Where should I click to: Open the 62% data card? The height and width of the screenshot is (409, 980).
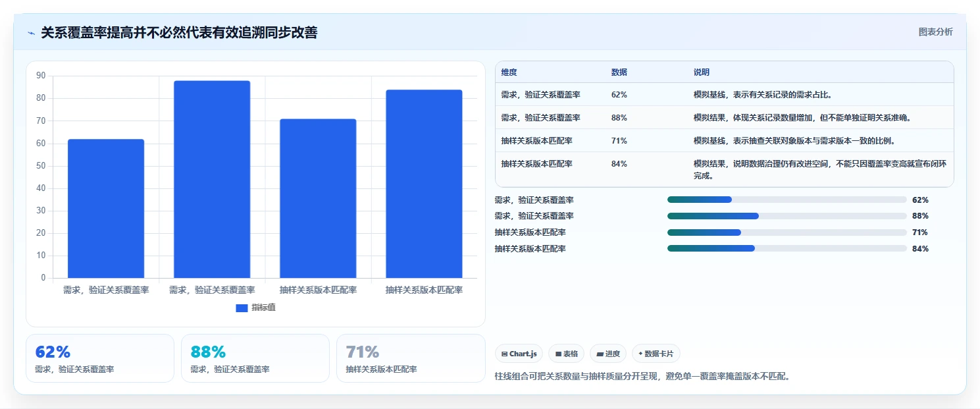pos(100,358)
